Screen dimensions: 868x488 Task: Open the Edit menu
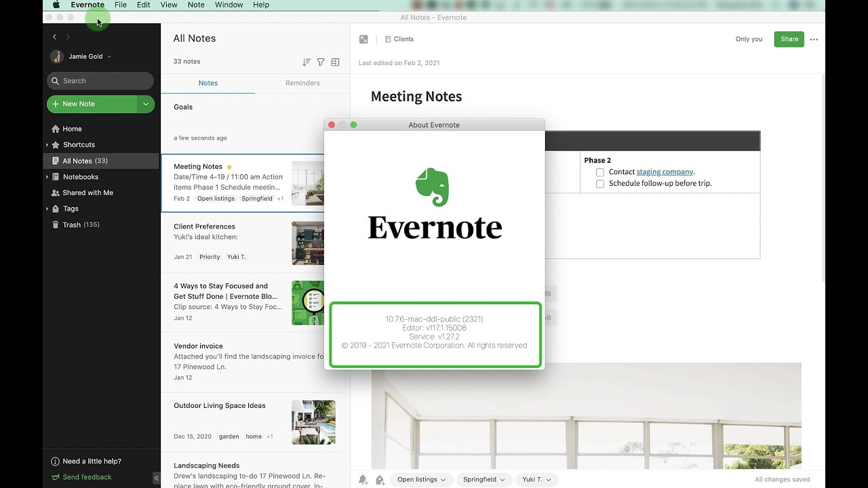tap(144, 5)
